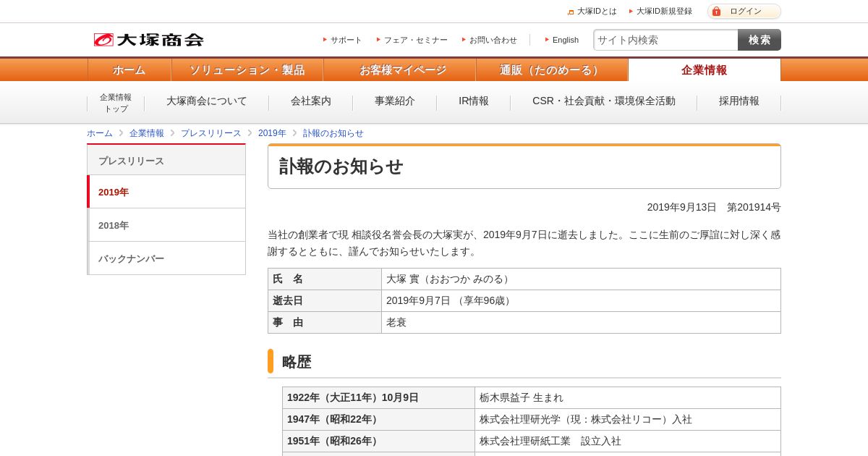Open IR情報 submenu item
The height and width of the screenshot is (456, 868).
coord(474,101)
